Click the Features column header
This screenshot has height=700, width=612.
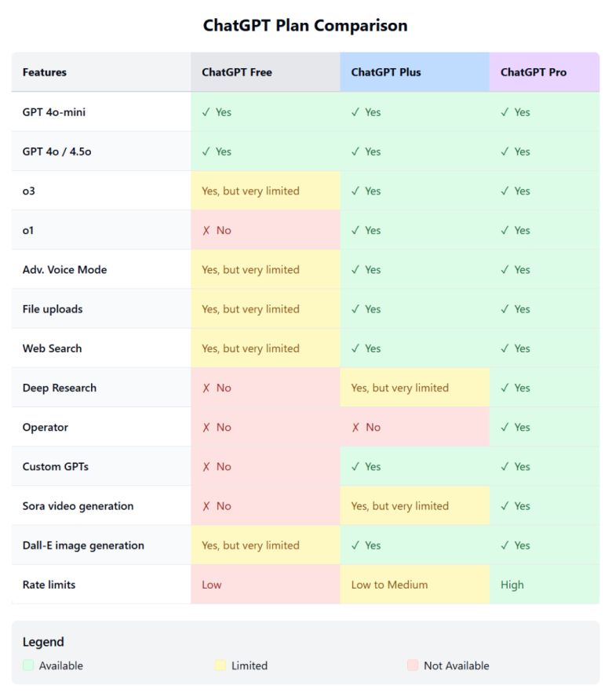[45, 72]
